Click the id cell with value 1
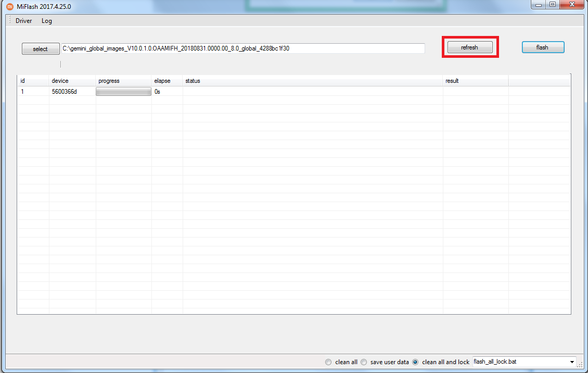Screen dimensions: 588x373 click(x=33, y=92)
